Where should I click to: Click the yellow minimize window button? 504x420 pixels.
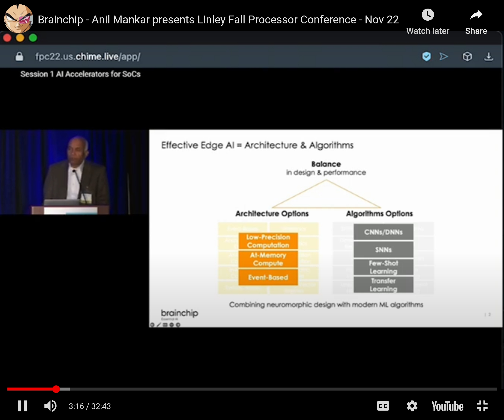[20, 38]
